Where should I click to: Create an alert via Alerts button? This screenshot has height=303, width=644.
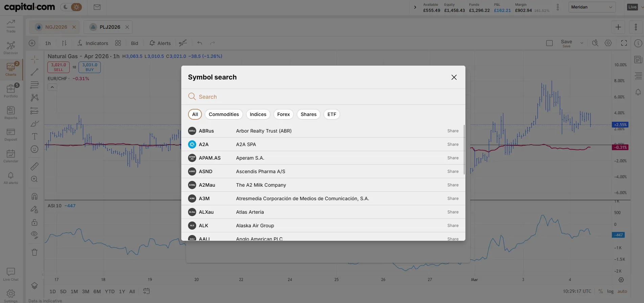click(160, 43)
